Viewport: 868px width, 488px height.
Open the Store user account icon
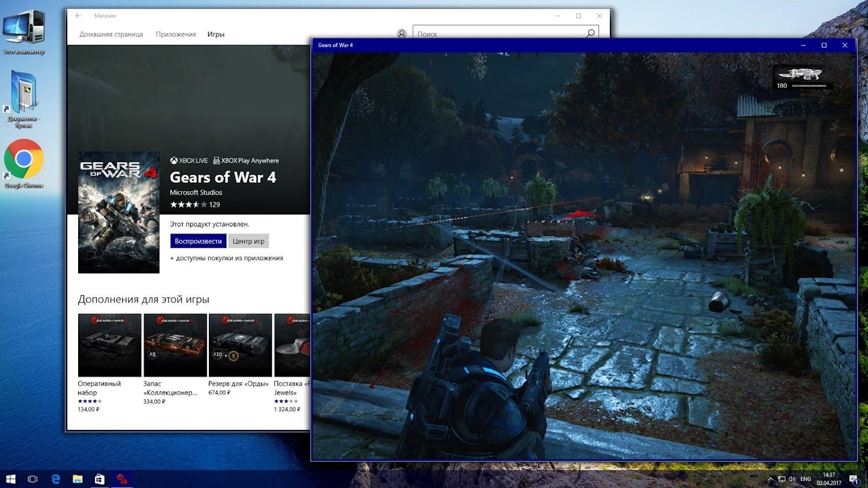[401, 34]
